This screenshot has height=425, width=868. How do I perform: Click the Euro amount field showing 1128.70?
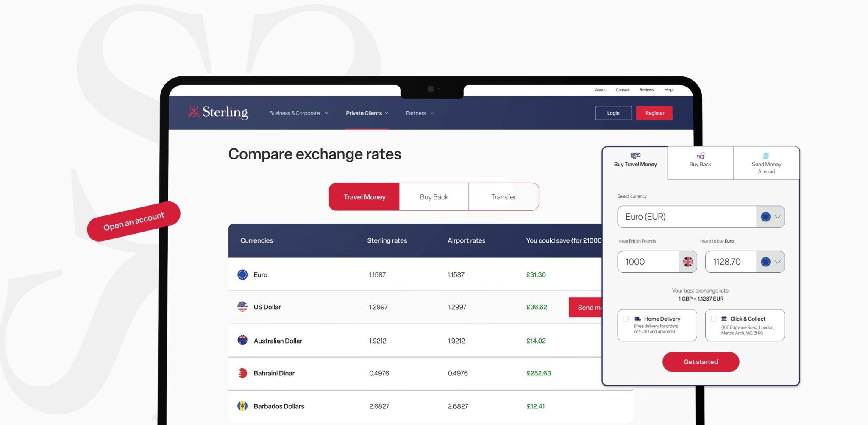731,262
